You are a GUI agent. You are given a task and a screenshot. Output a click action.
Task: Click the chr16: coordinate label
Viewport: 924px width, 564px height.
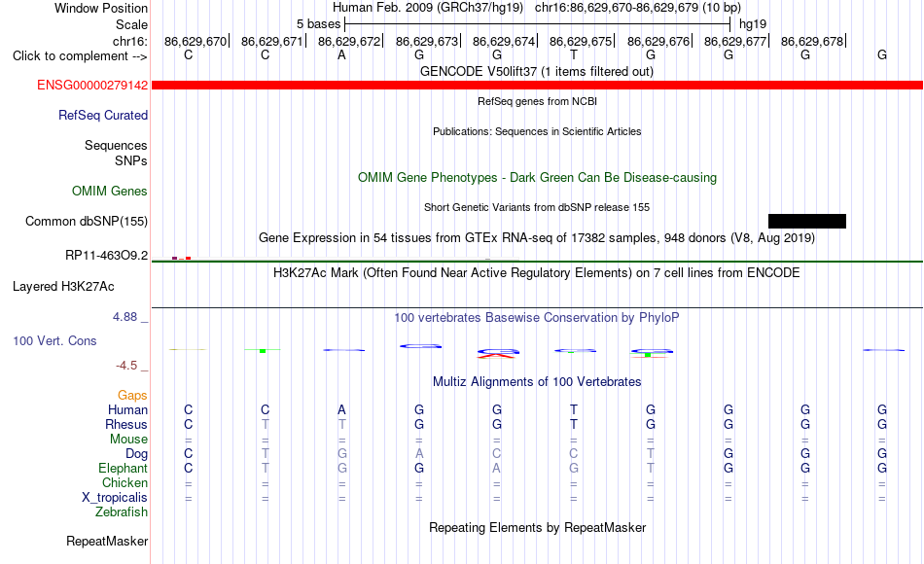130,41
